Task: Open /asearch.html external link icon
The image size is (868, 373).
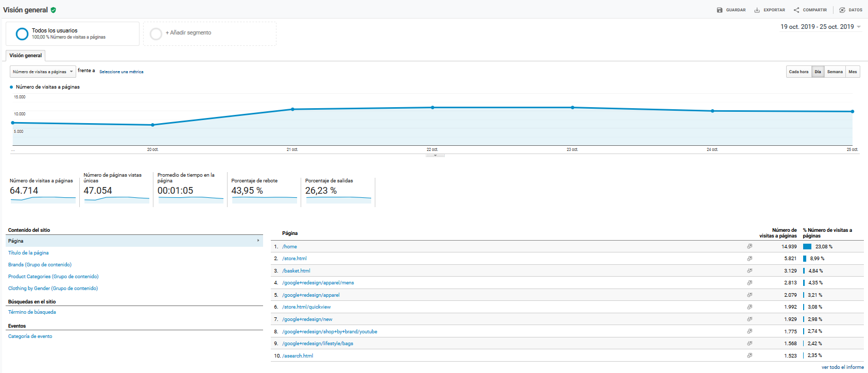Action: (750, 355)
